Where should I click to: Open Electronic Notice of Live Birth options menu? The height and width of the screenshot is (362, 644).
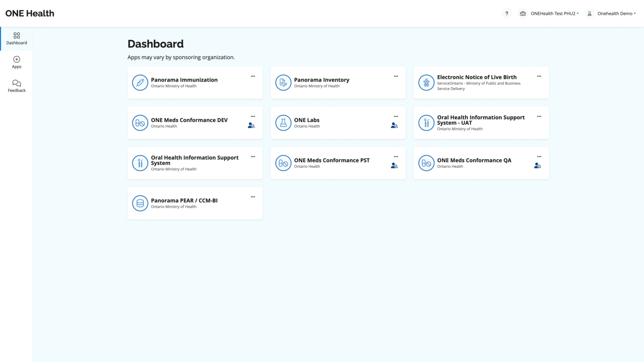(539, 76)
